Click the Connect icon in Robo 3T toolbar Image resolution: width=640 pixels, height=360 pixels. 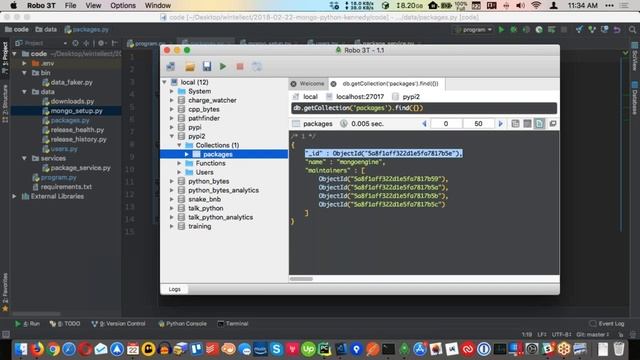point(171,67)
